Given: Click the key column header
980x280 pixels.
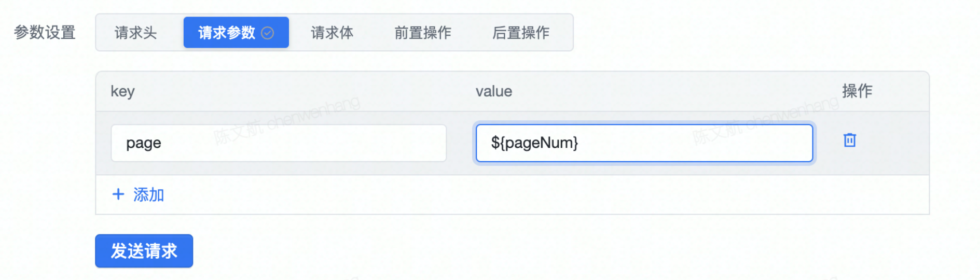Looking at the screenshot, I should point(123,91).
